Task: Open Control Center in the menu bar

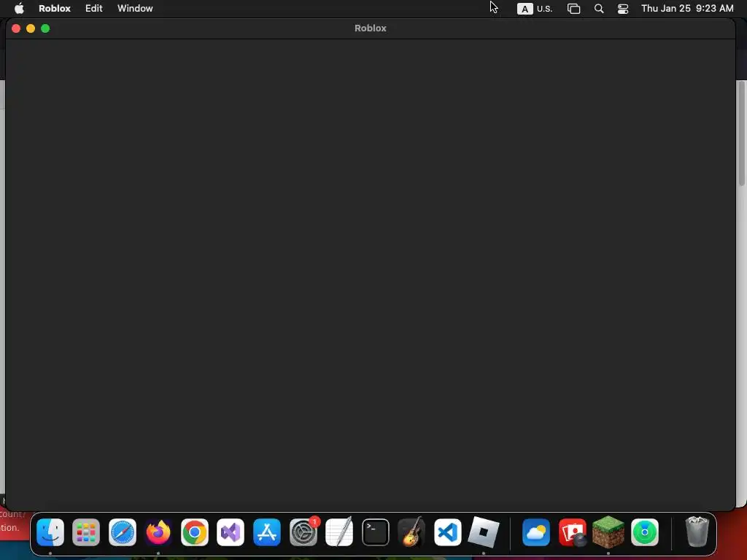Action: 623,9
